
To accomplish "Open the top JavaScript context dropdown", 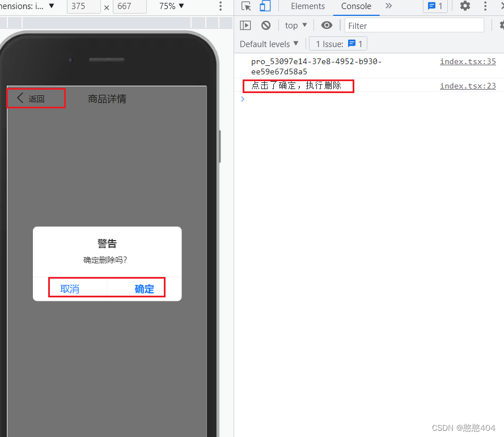I will tap(296, 26).
